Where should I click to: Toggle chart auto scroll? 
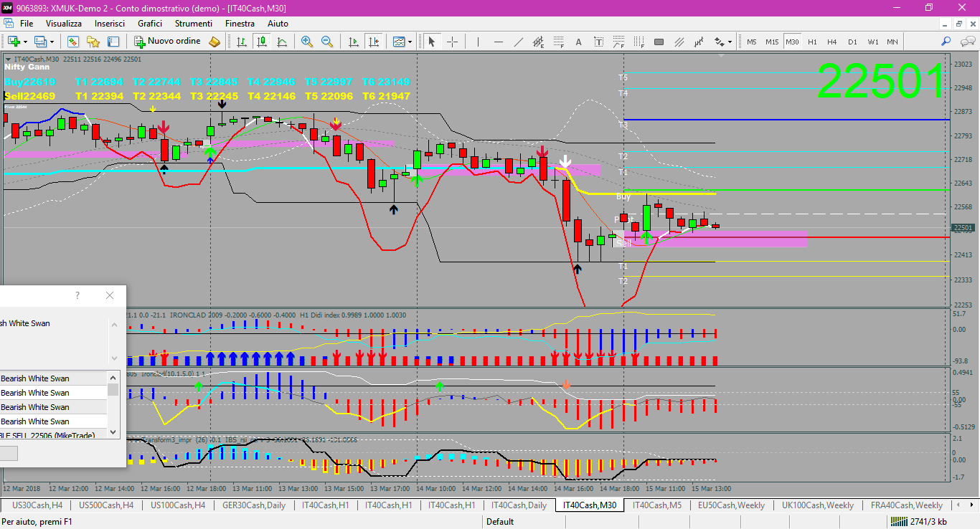(353, 42)
